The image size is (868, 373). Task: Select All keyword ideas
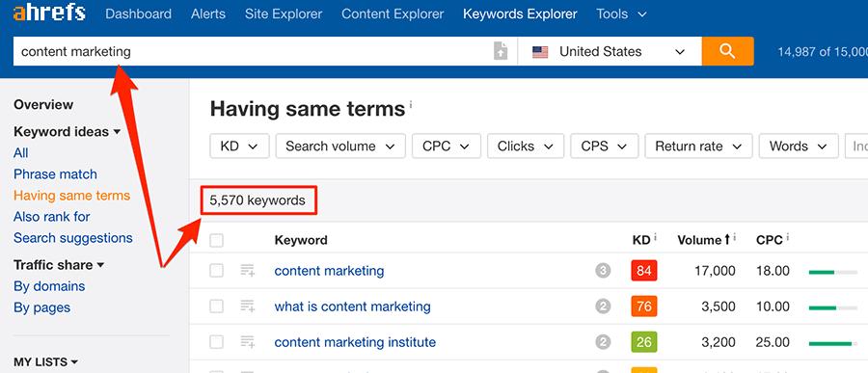[20, 152]
